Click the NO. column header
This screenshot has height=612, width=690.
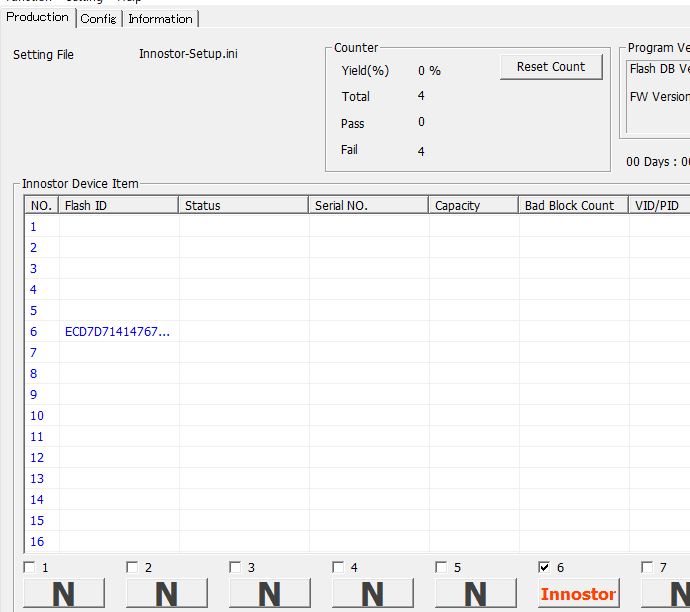(x=42, y=205)
